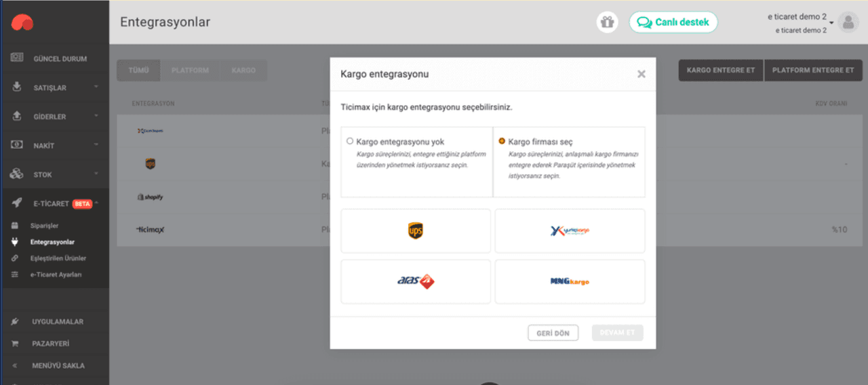Click the 'Entegrasyonlar' page title

tap(165, 22)
